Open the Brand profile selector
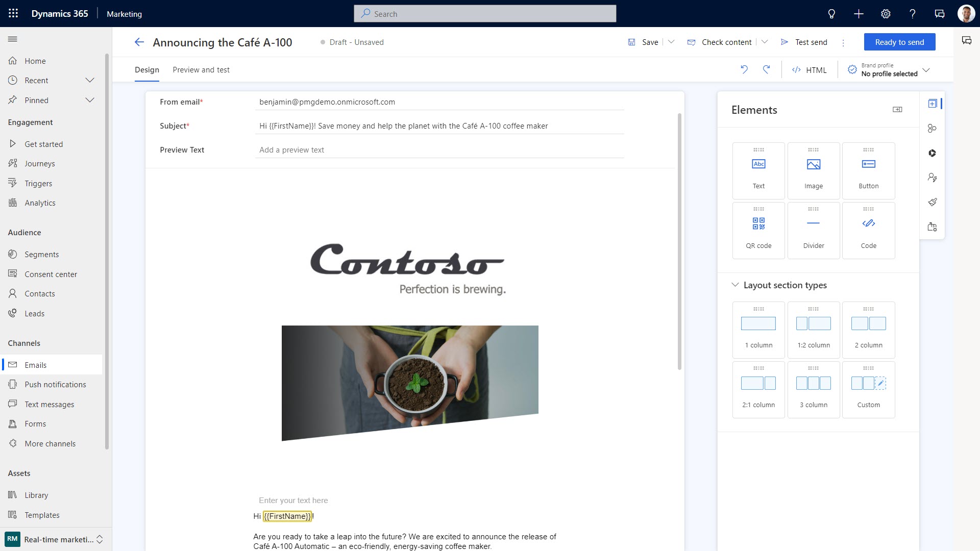The image size is (980, 551). tap(927, 70)
